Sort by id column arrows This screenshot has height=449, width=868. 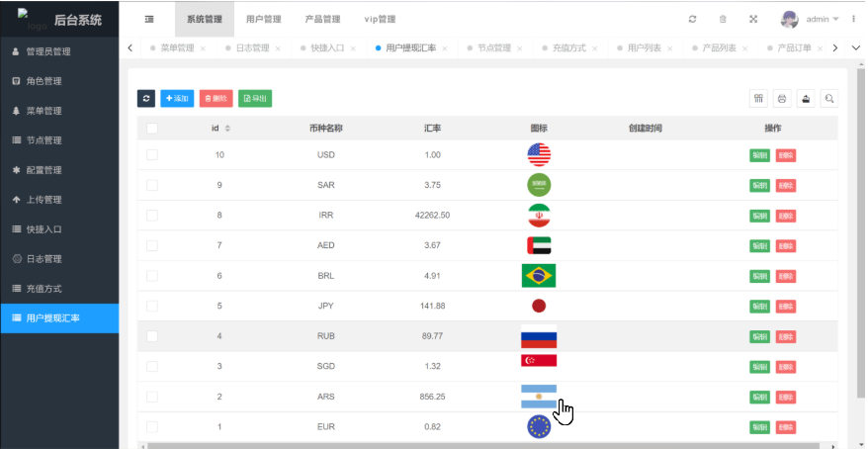pos(227,129)
